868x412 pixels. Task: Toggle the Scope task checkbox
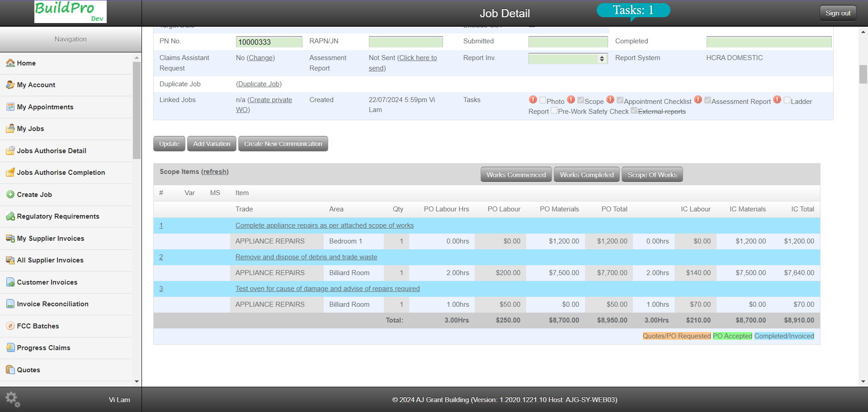pyautogui.click(x=581, y=100)
